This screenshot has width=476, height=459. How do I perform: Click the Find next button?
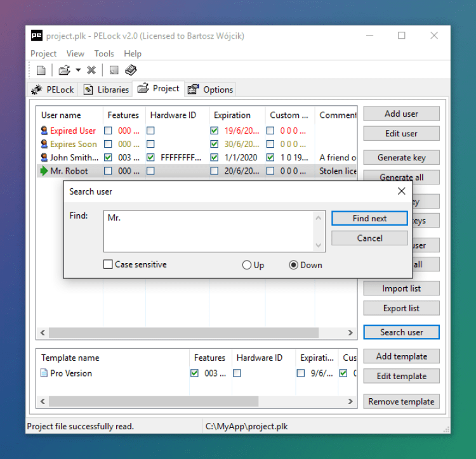[x=369, y=218]
